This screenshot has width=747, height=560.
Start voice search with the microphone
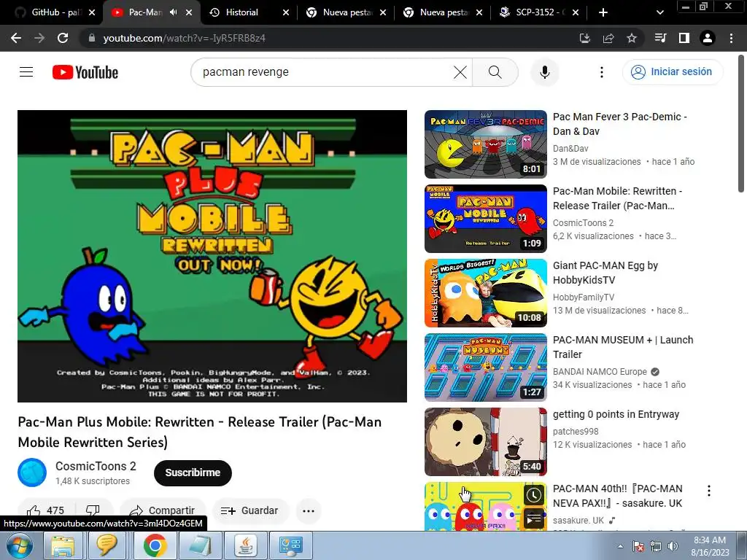[x=544, y=72]
